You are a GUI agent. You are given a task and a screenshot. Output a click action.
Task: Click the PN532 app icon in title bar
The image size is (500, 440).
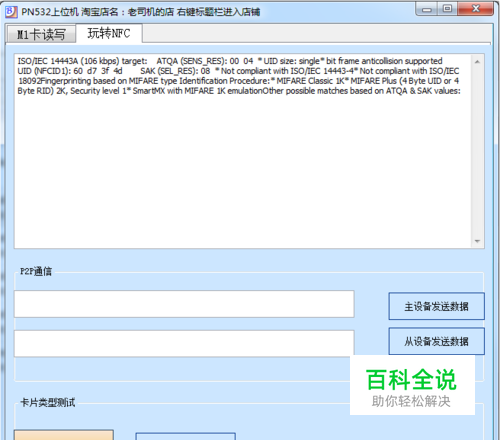11,12
